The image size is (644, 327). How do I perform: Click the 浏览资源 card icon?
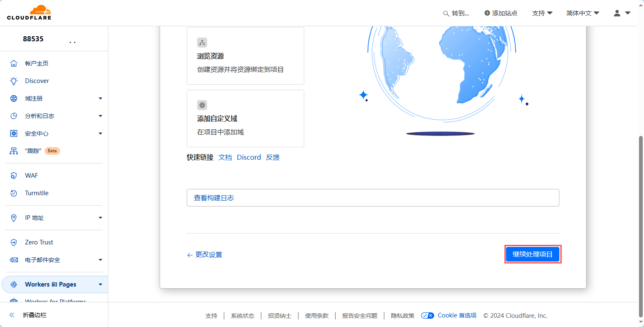[x=202, y=43]
